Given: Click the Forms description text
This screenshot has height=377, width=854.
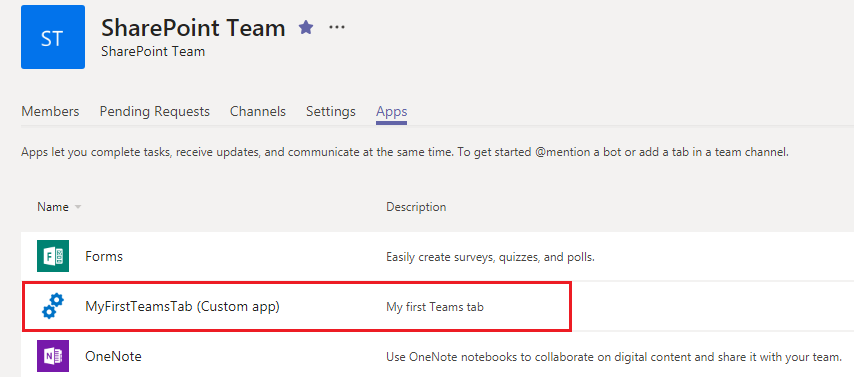Looking at the screenshot, I should click(490, 257).
